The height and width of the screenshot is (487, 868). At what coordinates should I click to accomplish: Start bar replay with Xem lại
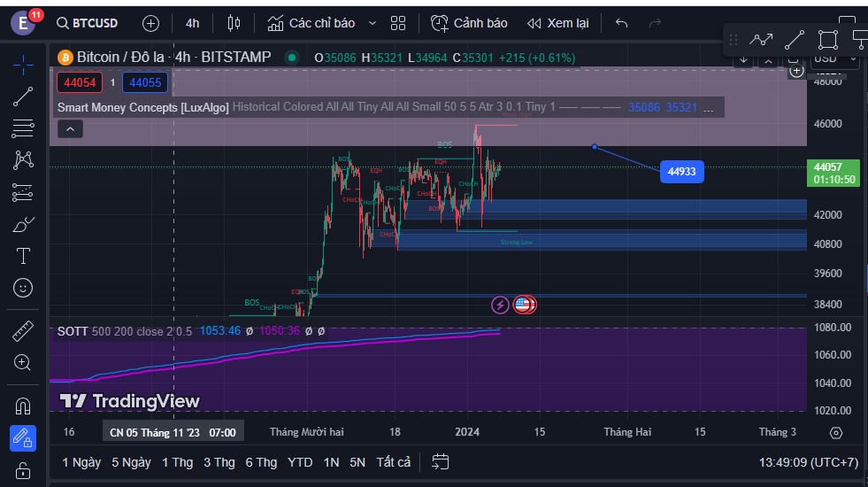coord(558,23)
